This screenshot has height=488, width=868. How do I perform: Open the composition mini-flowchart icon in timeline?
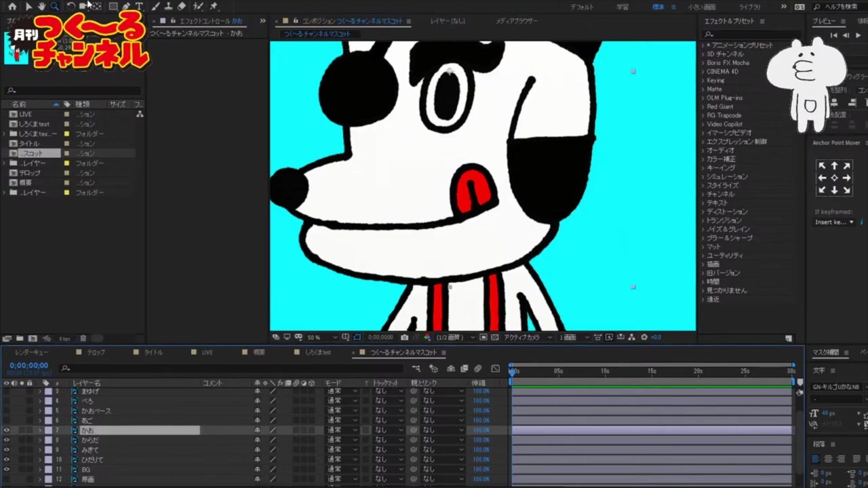point(416,369)
